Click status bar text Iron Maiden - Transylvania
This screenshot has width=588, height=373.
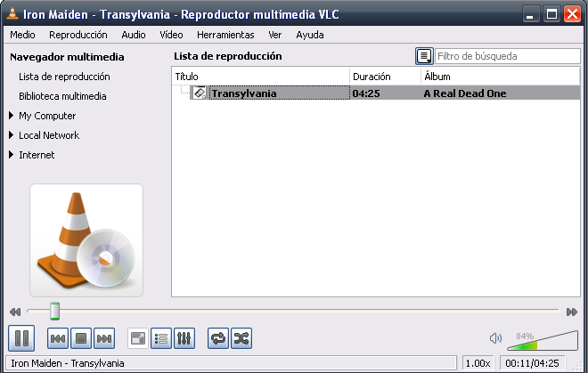point(68,363)
